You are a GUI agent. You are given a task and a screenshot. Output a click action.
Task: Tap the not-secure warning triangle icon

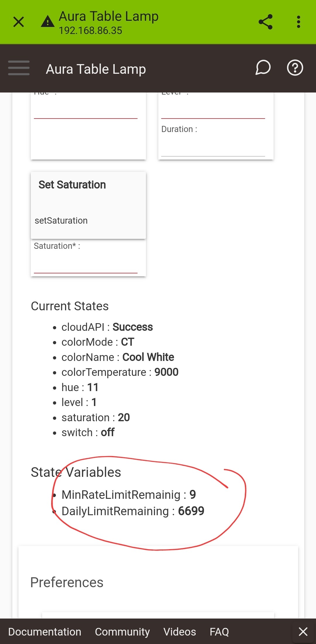[48, 21]
